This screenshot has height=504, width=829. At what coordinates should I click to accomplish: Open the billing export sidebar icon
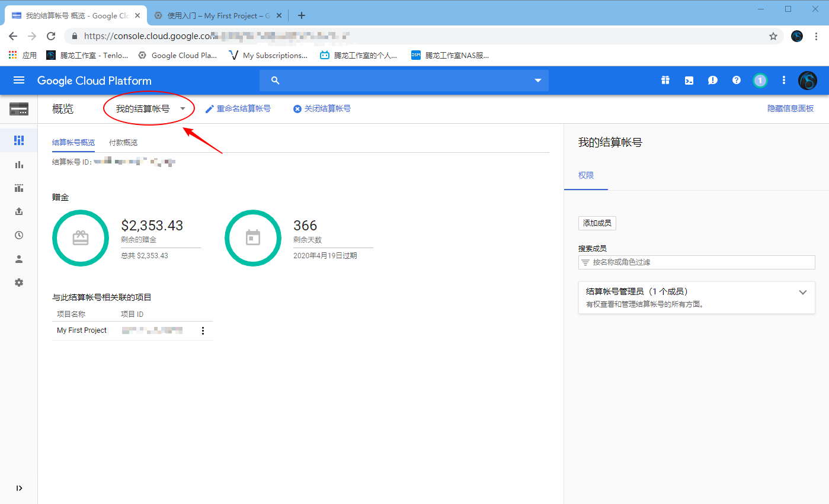pos(19,211)
